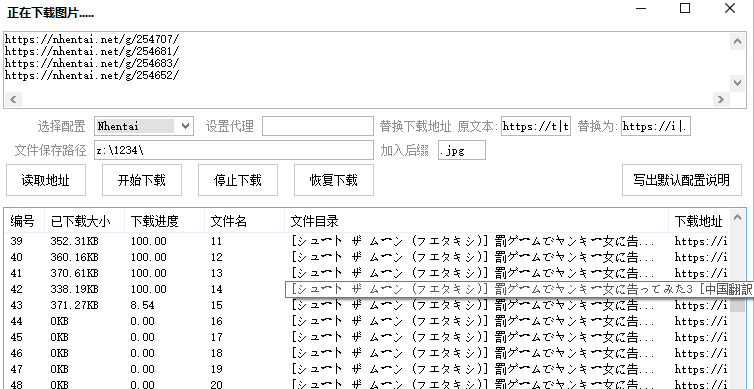Viewport: 754px width, 389px height.
Task: Click 写出默认配置说明 button
Action: point(681,180)
